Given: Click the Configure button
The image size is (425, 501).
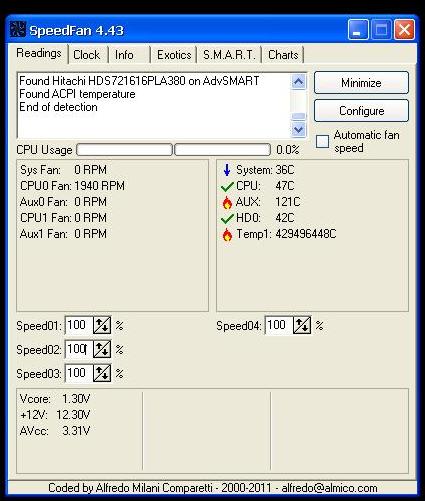Looking at the screenshot, I should [361, 111].
